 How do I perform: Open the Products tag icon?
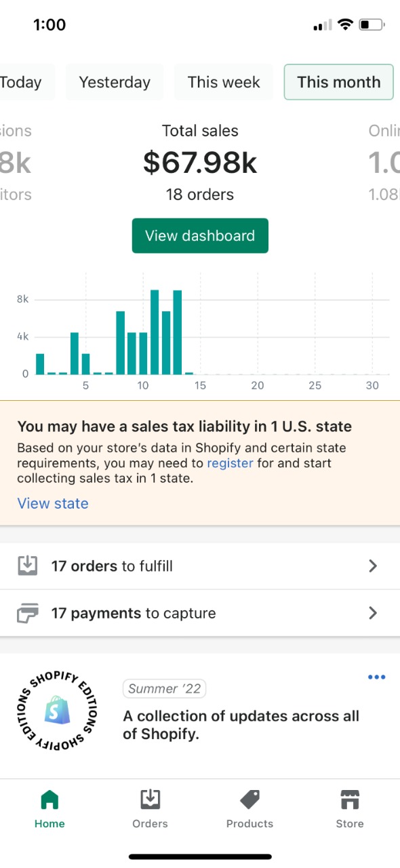click(249, 800)
